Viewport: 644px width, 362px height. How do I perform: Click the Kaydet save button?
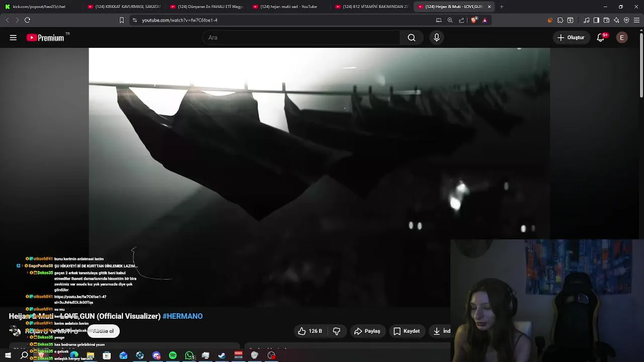tap(407, 331)
